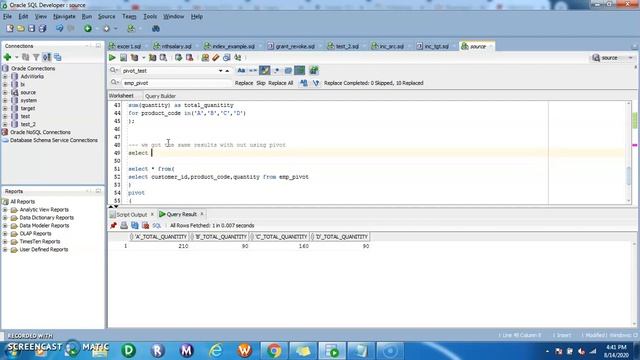Click the Commit icon
Viewport: 640px width, 360px height.
click(x=178, y=58)
